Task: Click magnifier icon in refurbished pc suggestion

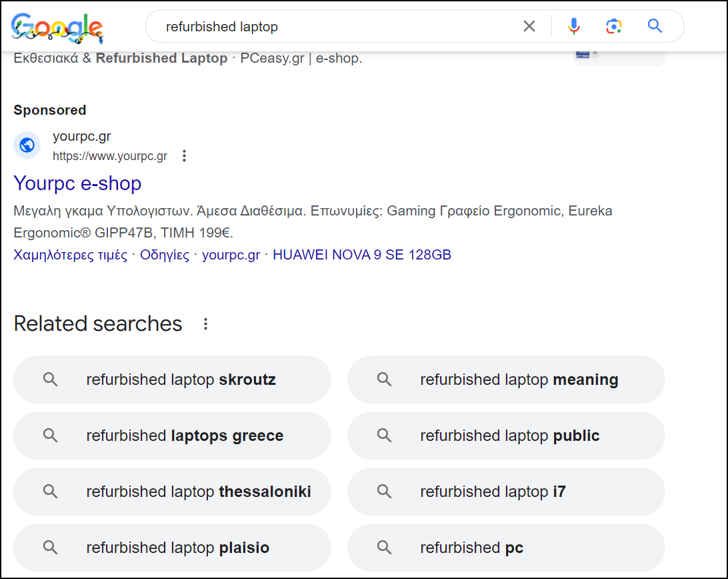Action: [384, 548]
